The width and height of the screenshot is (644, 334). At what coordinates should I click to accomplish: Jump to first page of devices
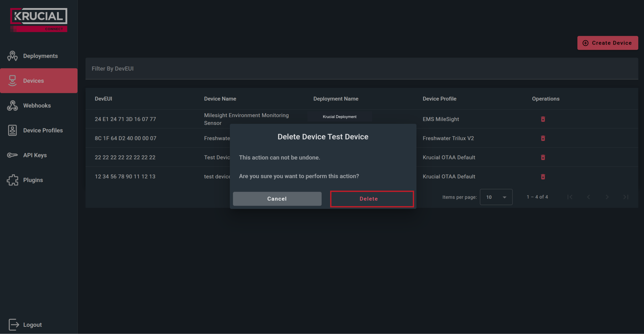point(570,197)
